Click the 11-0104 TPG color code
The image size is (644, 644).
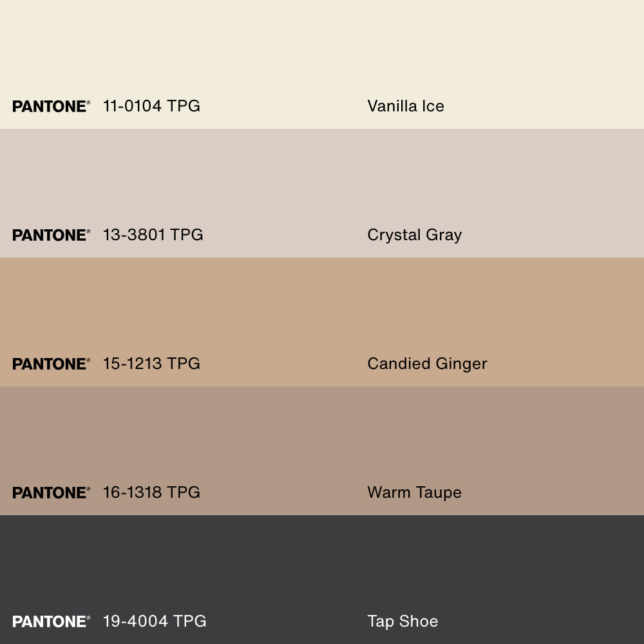151,106
